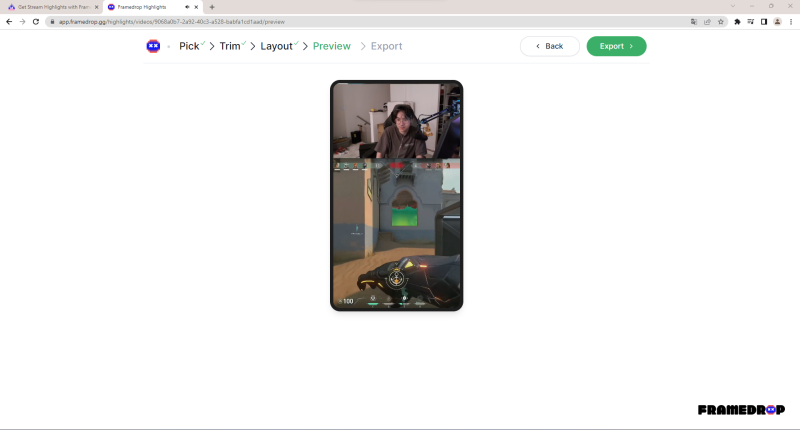Click the translate page icon

click(693, 22)
